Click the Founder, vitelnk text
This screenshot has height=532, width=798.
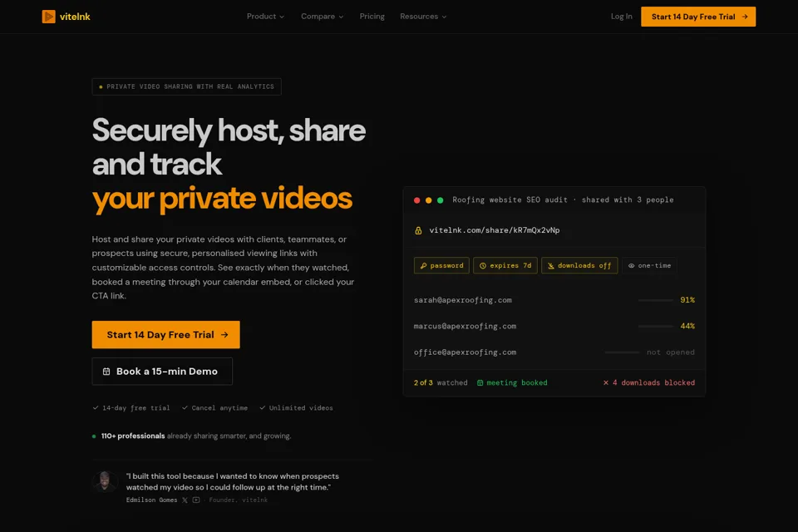pos(239,500)
